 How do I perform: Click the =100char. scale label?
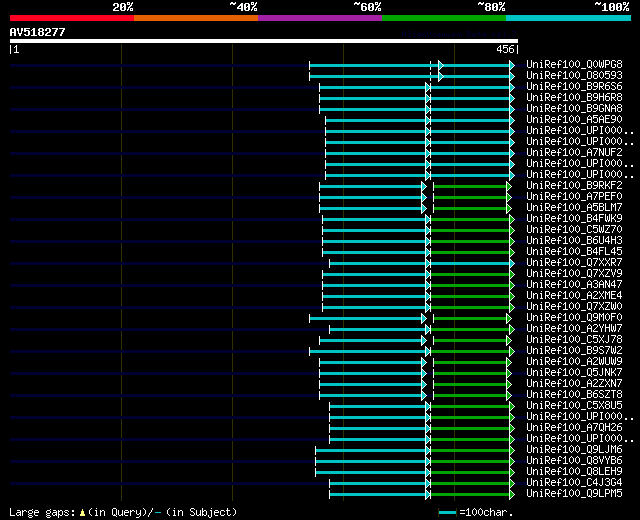(x=486, y=512)
